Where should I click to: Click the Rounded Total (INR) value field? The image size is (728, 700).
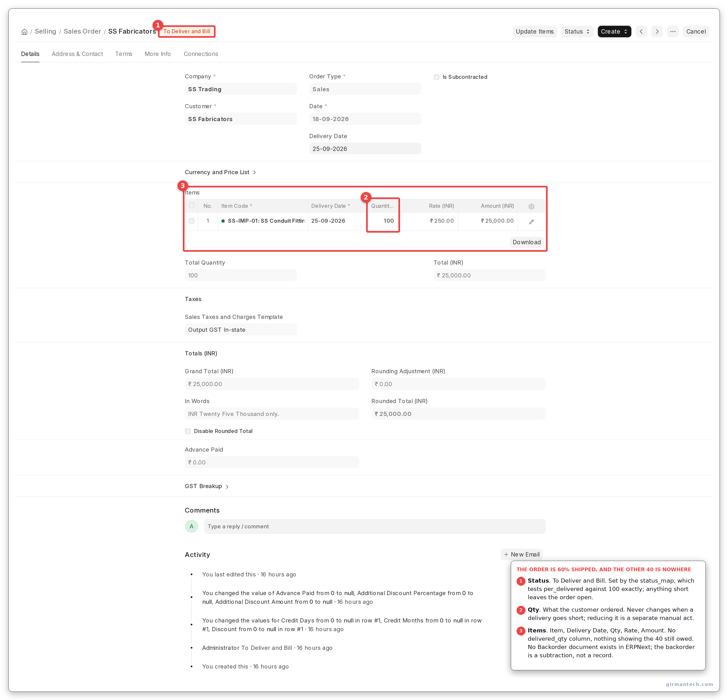(x=458, y=414)
